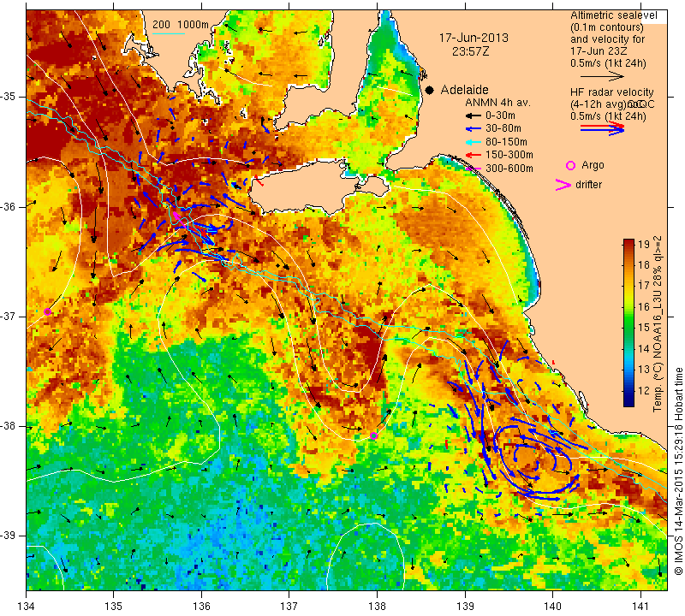The image size is (685, 616).
Task: Click the 137 longitude axis label
Action: point(289,606)
